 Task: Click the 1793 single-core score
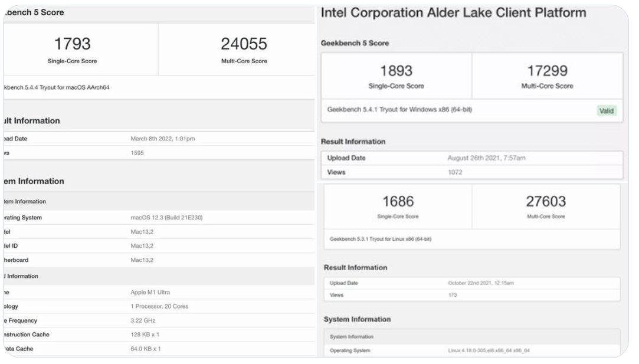[x=72, y=44]
